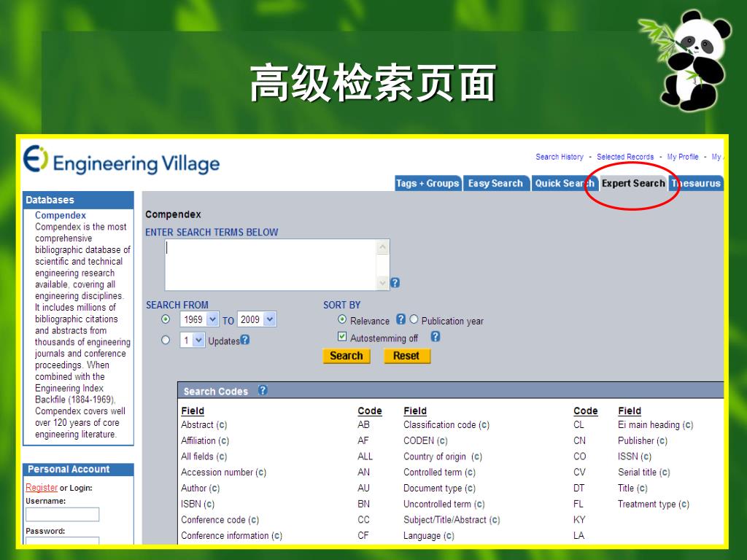Switch to the Tags + Groups tab
747x560 pixels.
pyautogui.click(x=427, y=183)
